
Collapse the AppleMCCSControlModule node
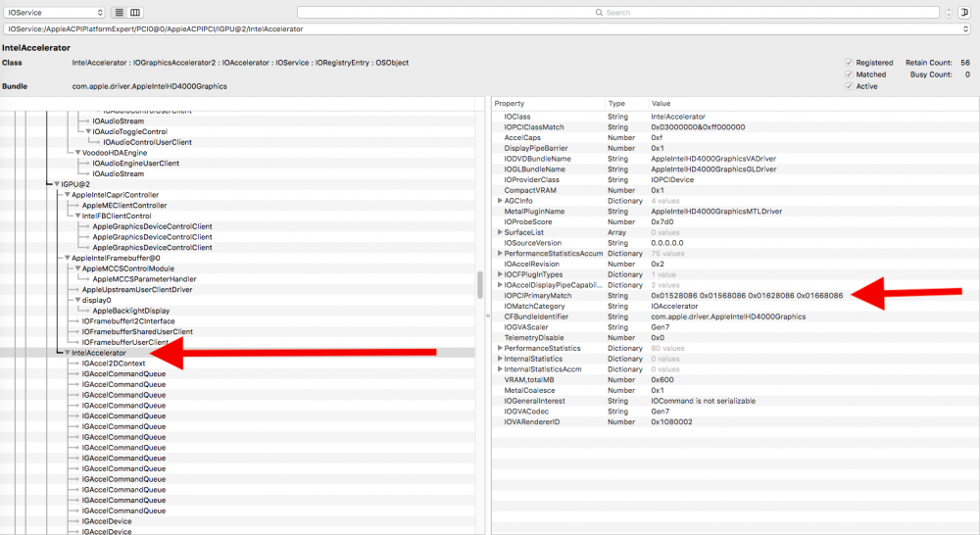coord(78,268)
